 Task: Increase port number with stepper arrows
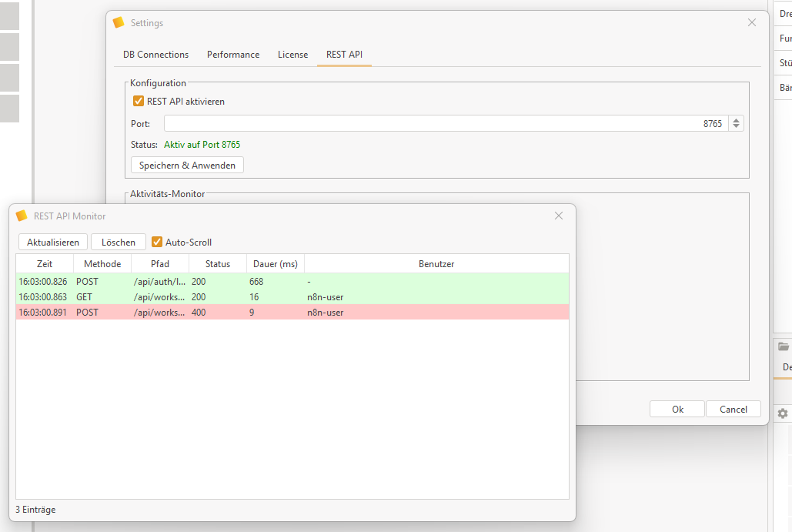click(736, 120)
